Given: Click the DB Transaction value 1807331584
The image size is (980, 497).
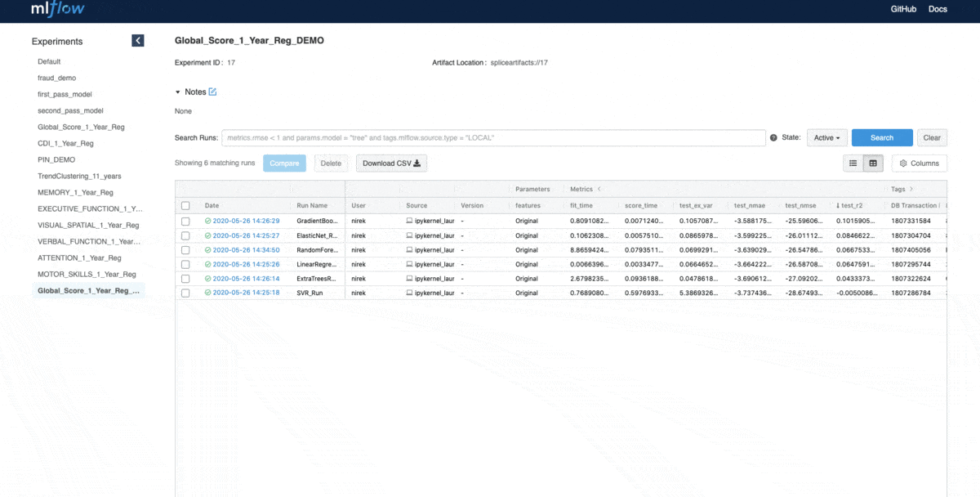Looking at the screenshot, I should pos(911,221).
